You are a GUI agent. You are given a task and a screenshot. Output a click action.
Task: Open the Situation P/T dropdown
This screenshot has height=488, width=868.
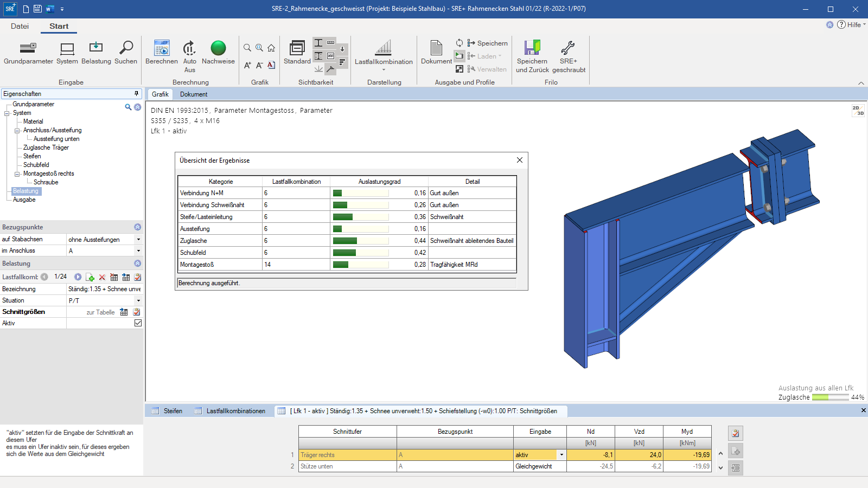point(138,300)
